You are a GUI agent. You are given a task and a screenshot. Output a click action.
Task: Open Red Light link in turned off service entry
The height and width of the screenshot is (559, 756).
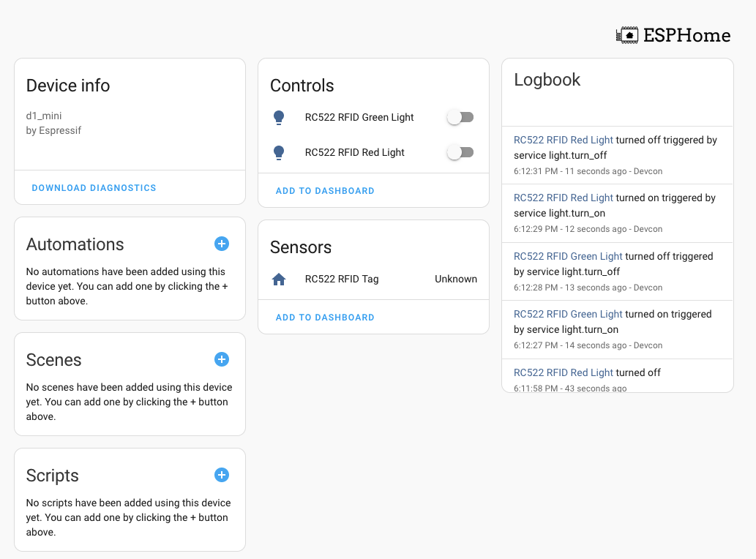[x=564, y=140]
